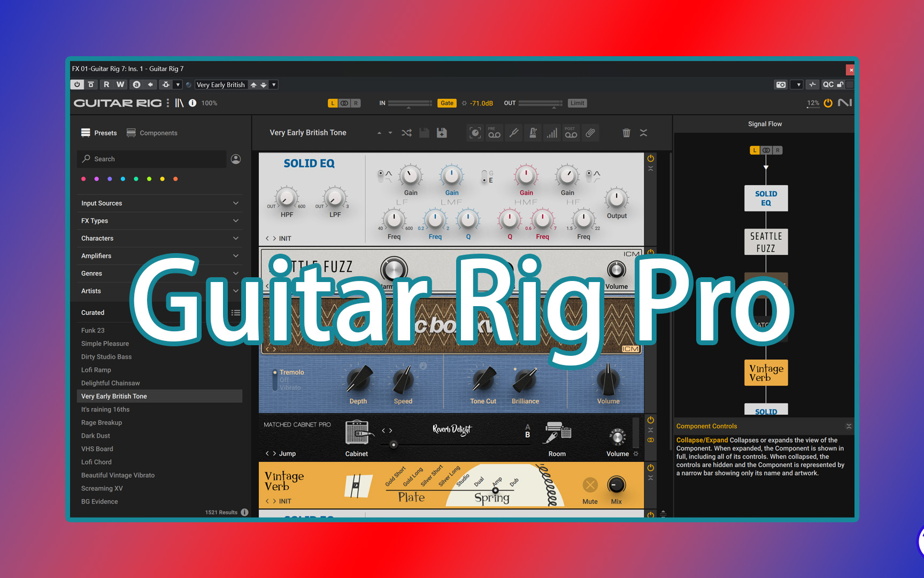Expand the Genres category
This screenshot has height=578, width=924.
coord(159,273)
